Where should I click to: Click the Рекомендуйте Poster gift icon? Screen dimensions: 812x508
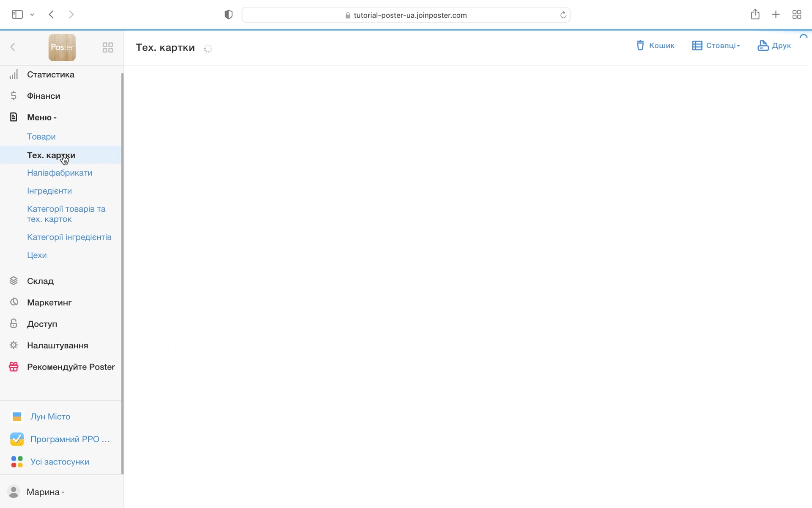(14, 367)
